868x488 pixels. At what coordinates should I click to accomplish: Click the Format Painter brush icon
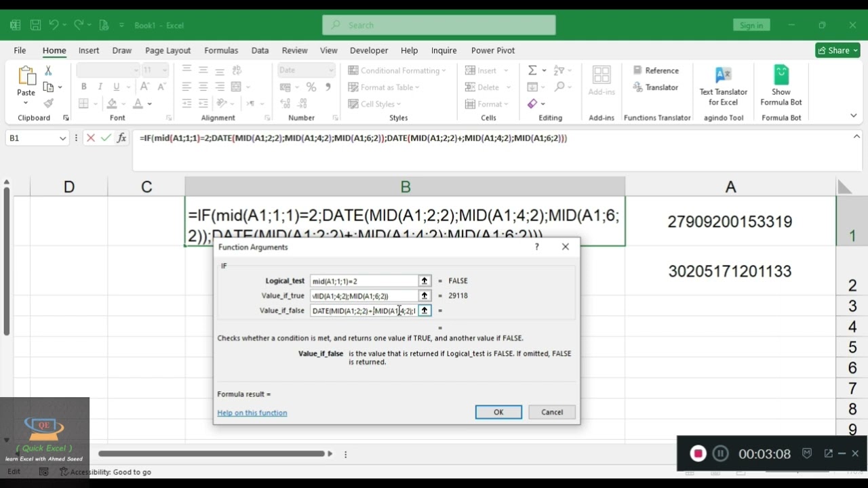pos(48,104)
